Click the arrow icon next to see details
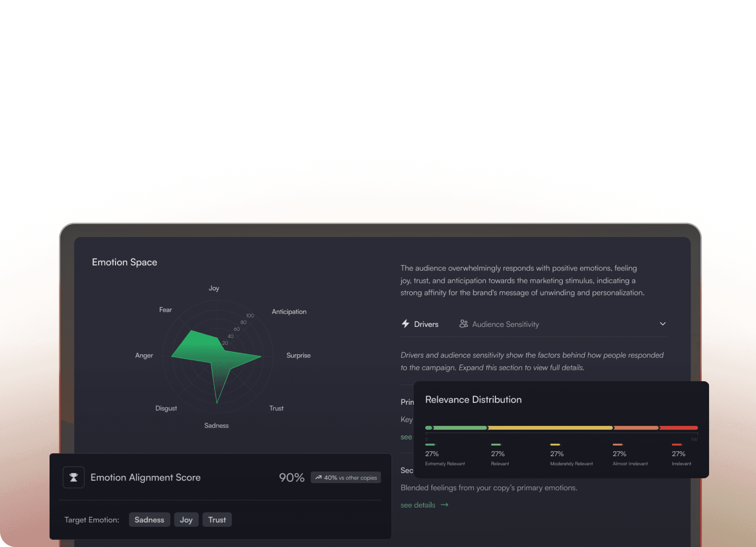Image resolution: width=756 pixels, height=547 pixels. point(444,505)
